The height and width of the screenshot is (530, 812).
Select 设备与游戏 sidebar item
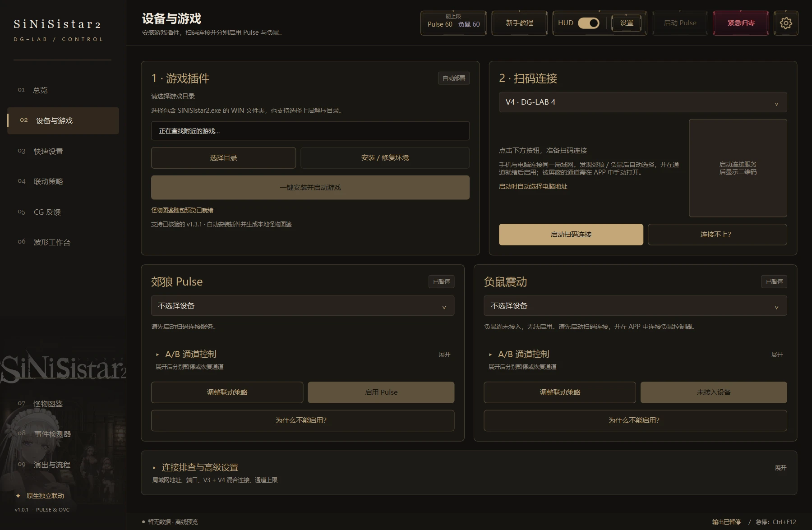click(63, 120)
